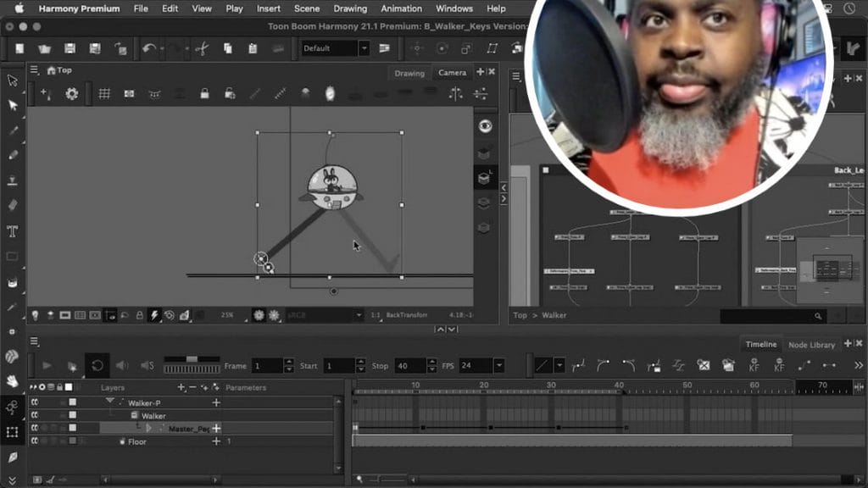Click the Remove Keyframe icon
868x488 pixels.
click(780, 365)
